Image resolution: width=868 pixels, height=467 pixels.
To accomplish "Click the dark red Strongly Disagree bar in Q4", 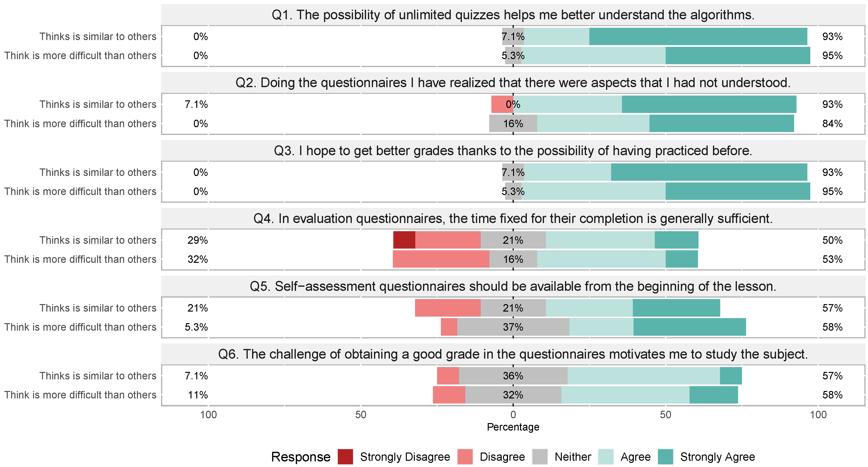I will (x=404, y=240).
